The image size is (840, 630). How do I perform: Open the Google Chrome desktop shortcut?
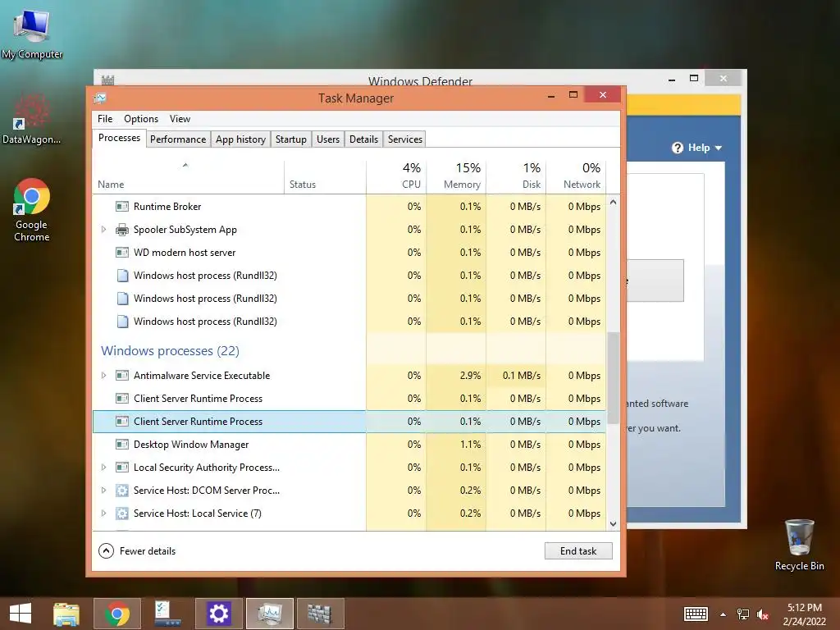[x=32, y=210]
